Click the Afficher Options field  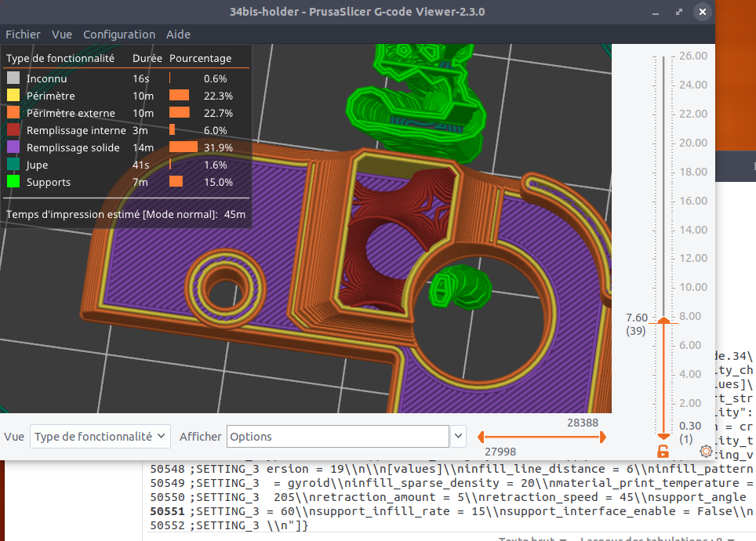pos(338,437)
